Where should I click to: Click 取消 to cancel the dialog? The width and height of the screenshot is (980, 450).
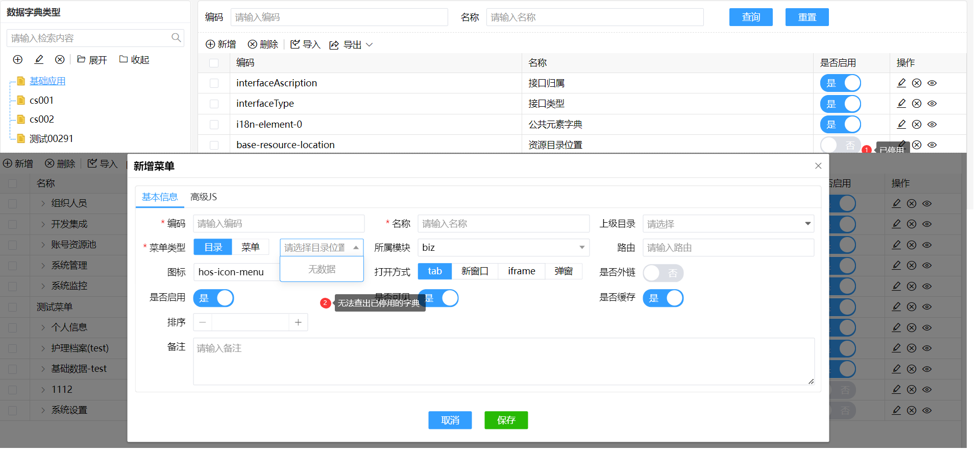(450, 420)
